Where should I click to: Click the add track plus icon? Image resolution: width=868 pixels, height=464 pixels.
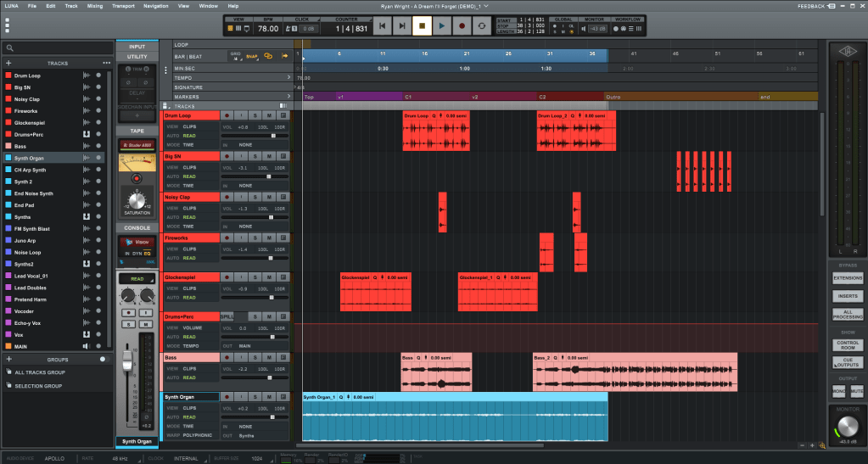(x=8, y=63)
